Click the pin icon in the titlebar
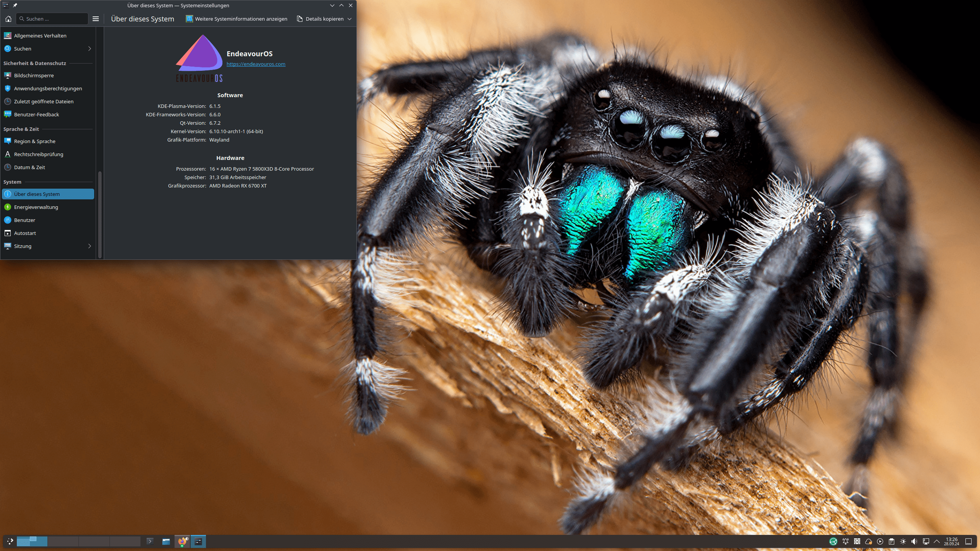This screenshot has width=980, height=551. pyautogui.click(x=15, y=5)
